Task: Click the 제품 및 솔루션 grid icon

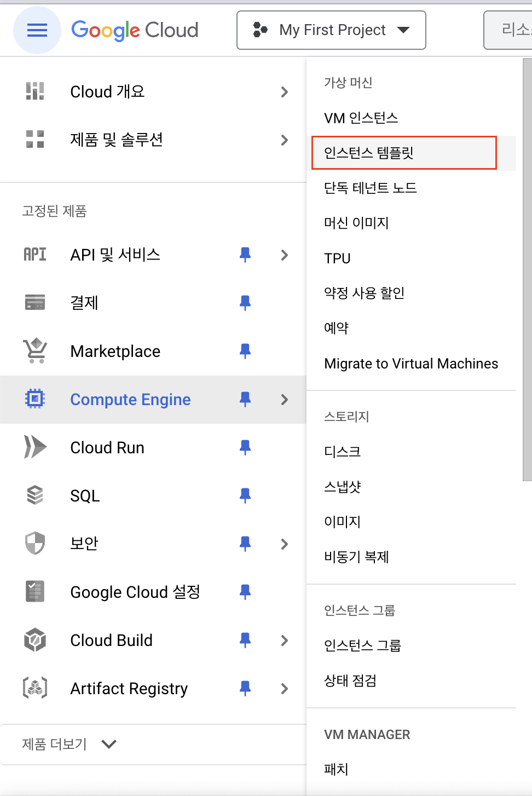Action: (35, 140)
